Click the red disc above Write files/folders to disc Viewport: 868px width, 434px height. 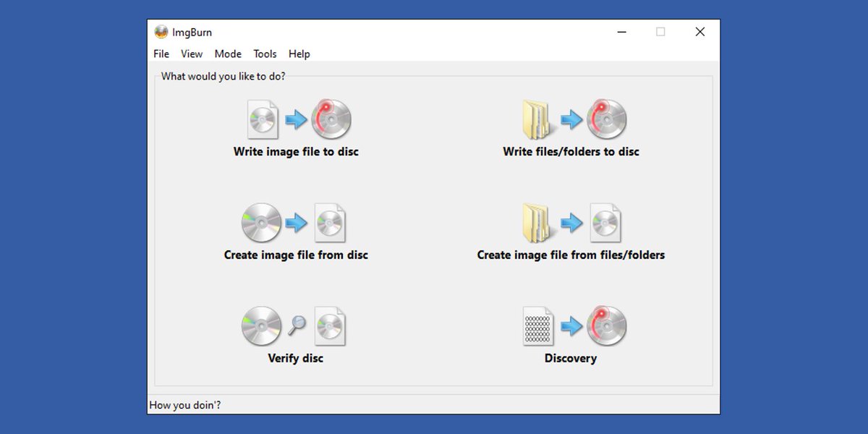point(606,119)
